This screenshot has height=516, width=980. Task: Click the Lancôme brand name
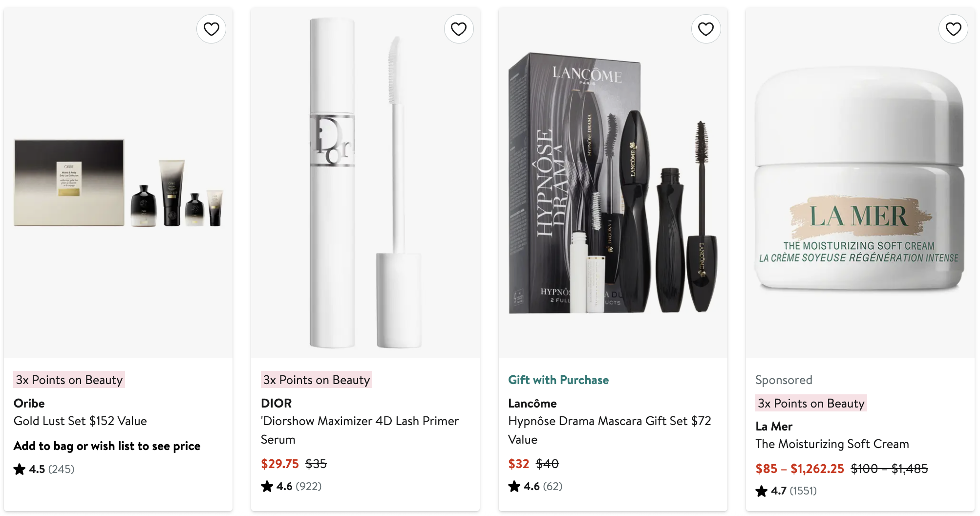click(x=532, y=404)
